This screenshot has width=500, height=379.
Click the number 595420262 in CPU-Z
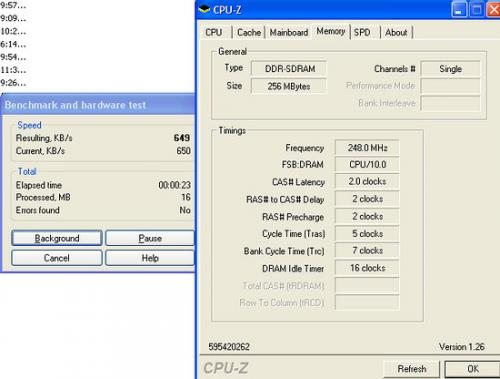229,347
